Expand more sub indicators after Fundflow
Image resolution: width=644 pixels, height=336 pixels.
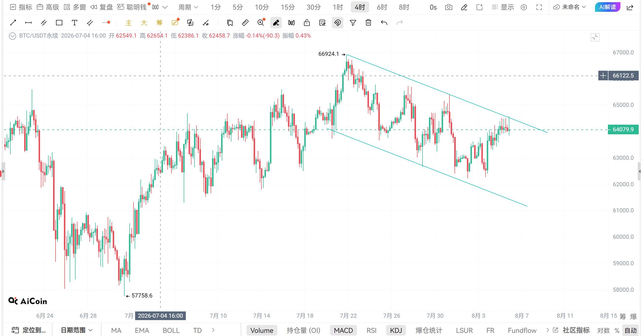548,330
